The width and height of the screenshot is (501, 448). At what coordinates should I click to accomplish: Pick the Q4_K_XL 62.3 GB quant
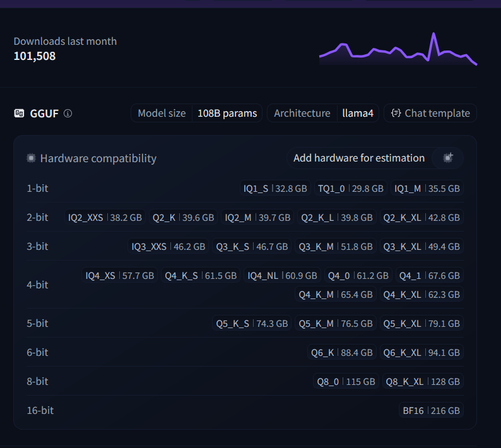421,294
